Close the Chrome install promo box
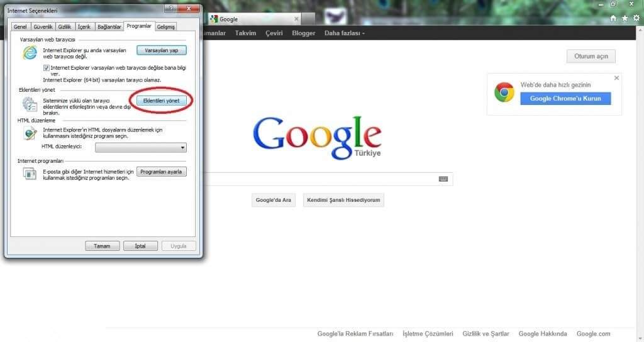The image size is (644, 342). click(x=616, y=78)
